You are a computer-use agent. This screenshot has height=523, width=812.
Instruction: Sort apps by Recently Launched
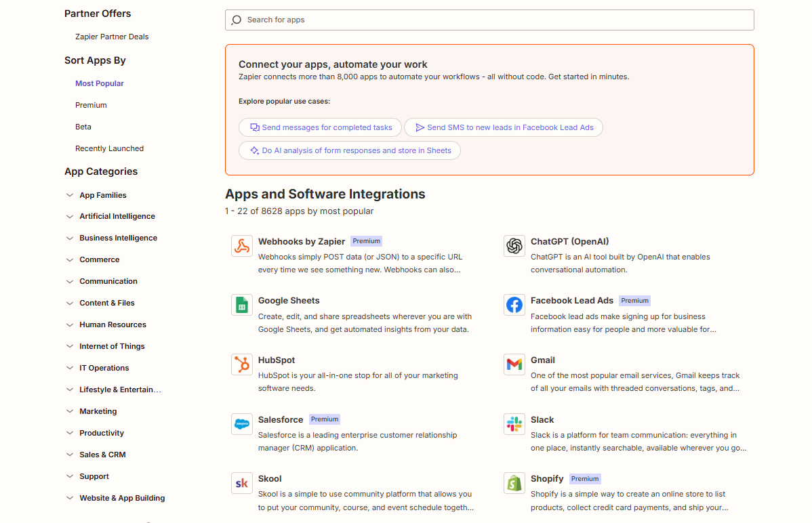pyautogui.click(x=109, y=148)
